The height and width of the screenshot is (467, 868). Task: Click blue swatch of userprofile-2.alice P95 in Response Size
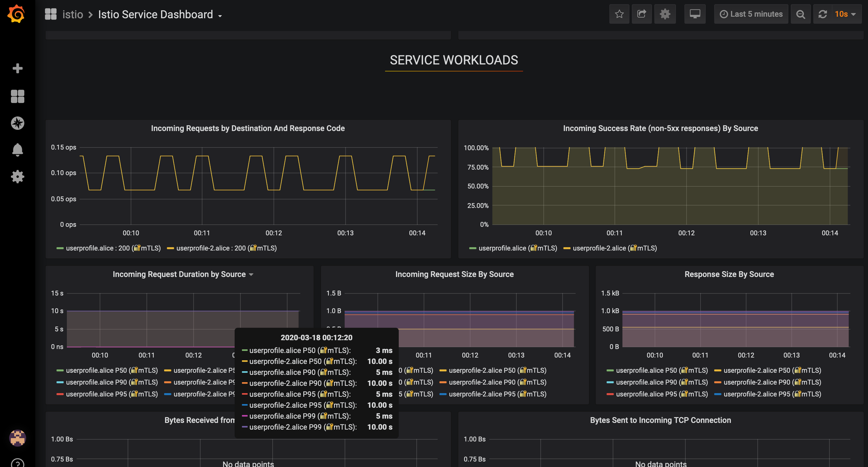(x=718, y=394)
